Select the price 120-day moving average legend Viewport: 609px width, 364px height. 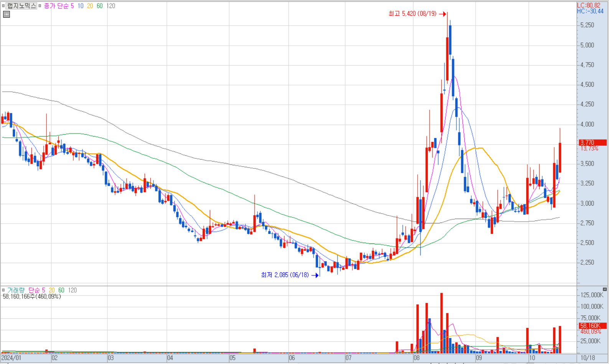coord(111,6)
